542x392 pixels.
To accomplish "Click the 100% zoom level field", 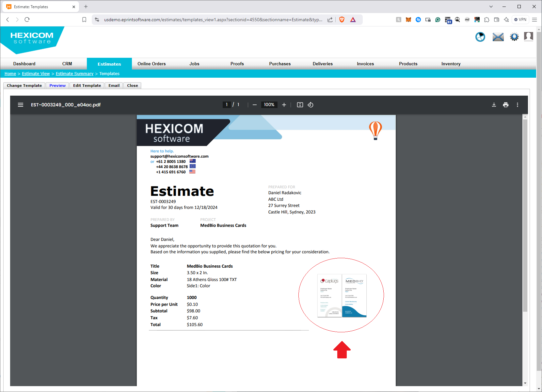I will click(x=269, y=105).
